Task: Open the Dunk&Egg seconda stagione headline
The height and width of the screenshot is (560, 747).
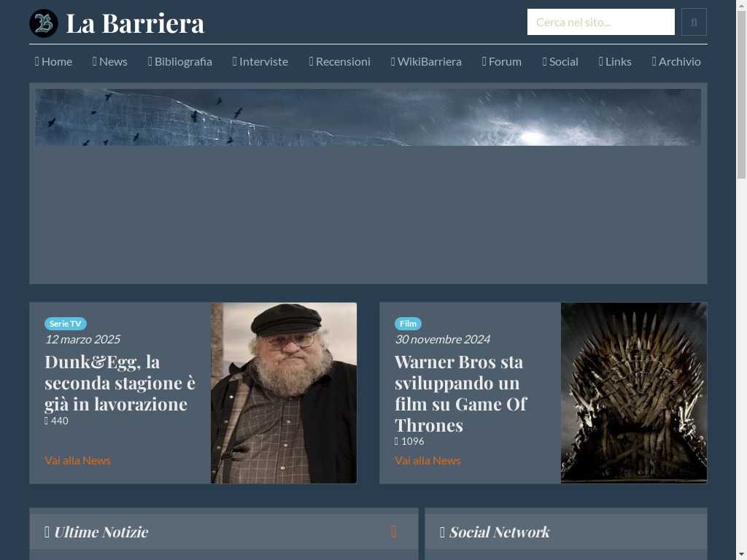Action: coord(120,383)
